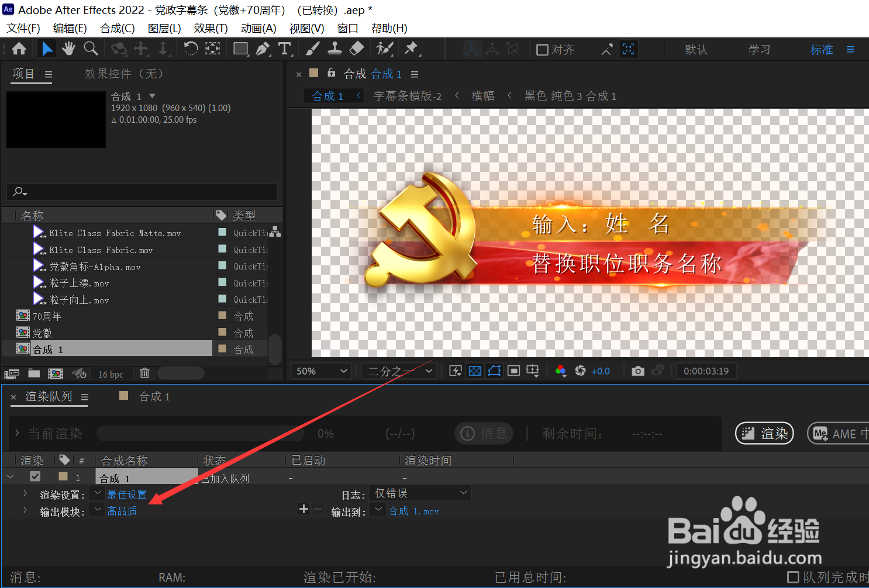Select the Zoom magnifier tool
The image size is (869, 588).
click(x=91, y=49)
